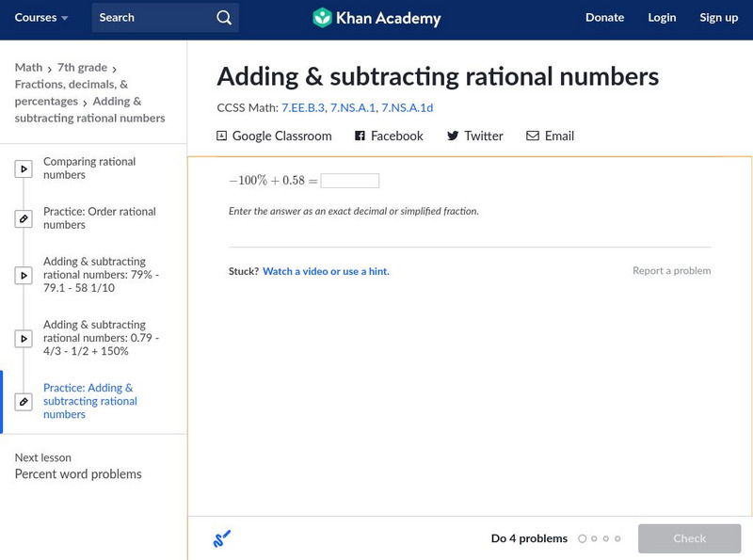Share via the Twitter bird icon
753x560 pixels.
453,136
